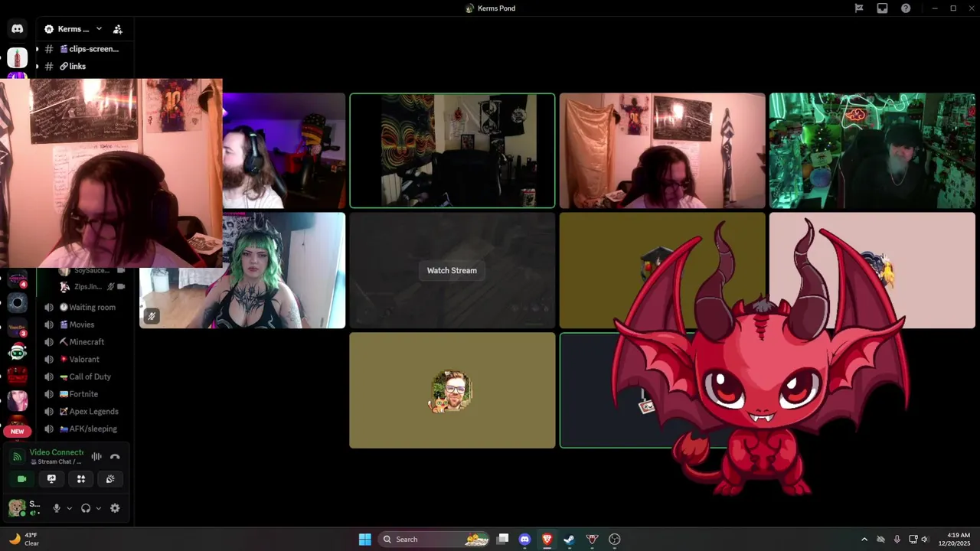Viewport: 980px width, 551px height.
Task: Click muted mic icon on green-haired tile
Action: (152, 316)
